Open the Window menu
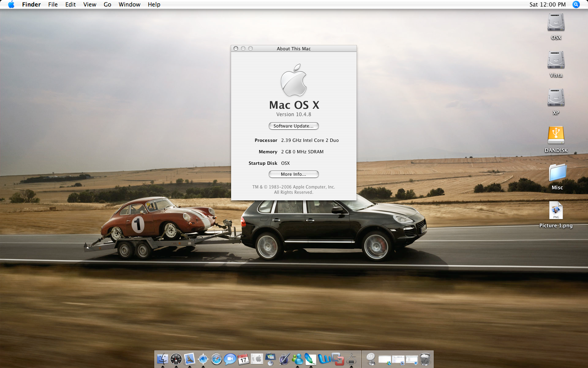This screenshot has height=368, width=588. (129, 4)
